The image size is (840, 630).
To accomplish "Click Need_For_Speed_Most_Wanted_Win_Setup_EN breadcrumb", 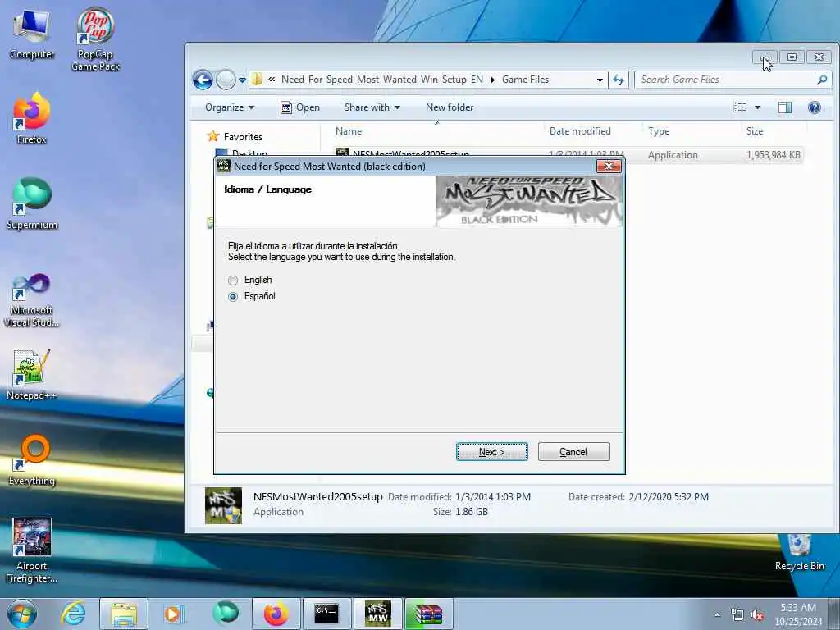I will pos(382,80).
